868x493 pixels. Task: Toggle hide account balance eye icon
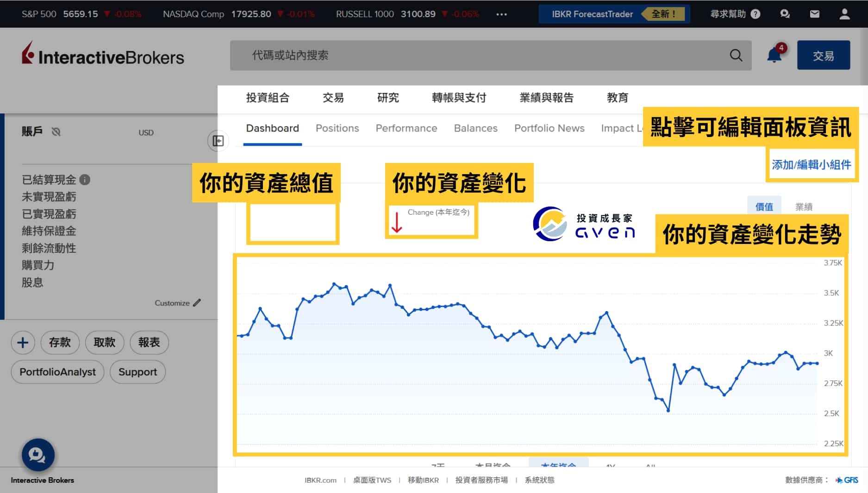(x=56, y=132)
